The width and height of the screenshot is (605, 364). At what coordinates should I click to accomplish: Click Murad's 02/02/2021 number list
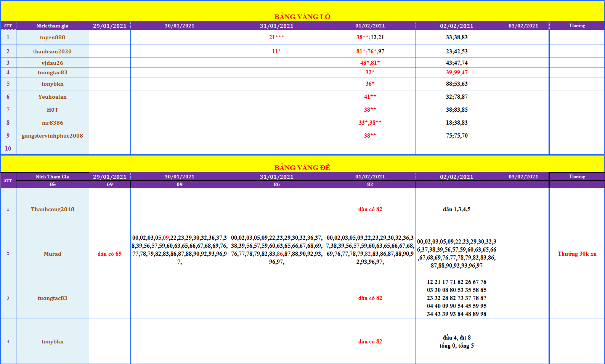pyautogui.click(x=457, y=254)
